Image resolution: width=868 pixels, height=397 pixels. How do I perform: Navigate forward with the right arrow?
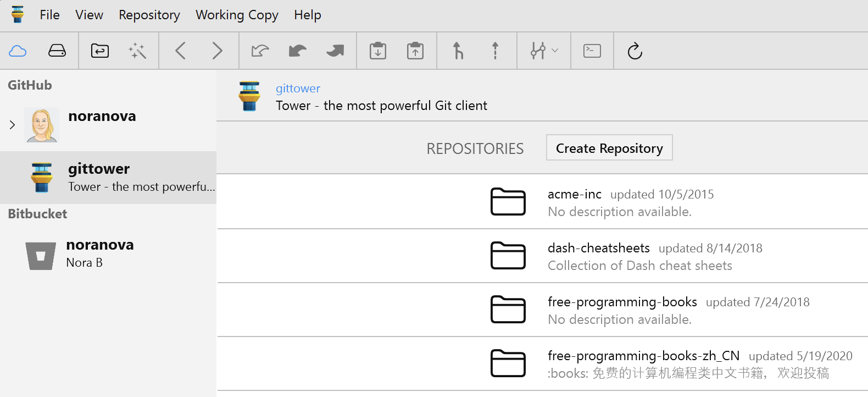tap(218, 51)
